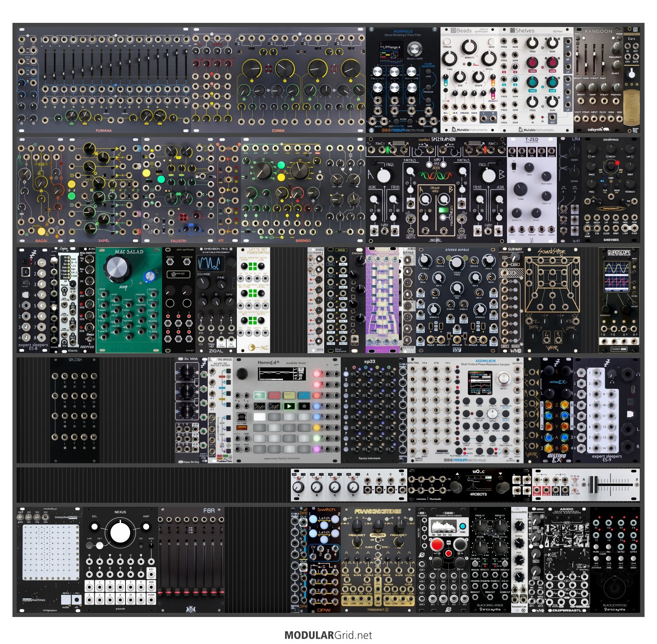Screen dimensions: 657x644
Task: Click the Dimension MK3 waveform display
Action: coord(209,263)
